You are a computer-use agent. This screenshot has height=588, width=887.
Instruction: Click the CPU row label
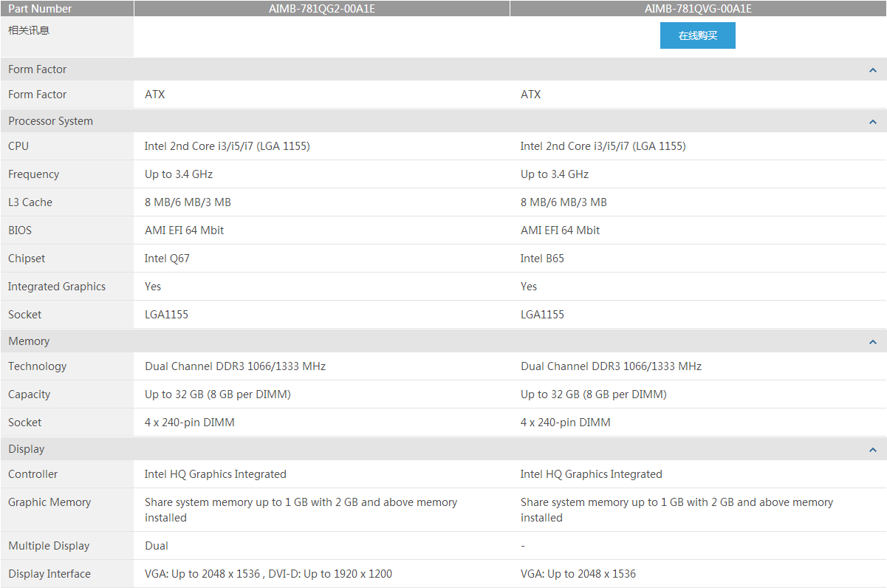18,146
